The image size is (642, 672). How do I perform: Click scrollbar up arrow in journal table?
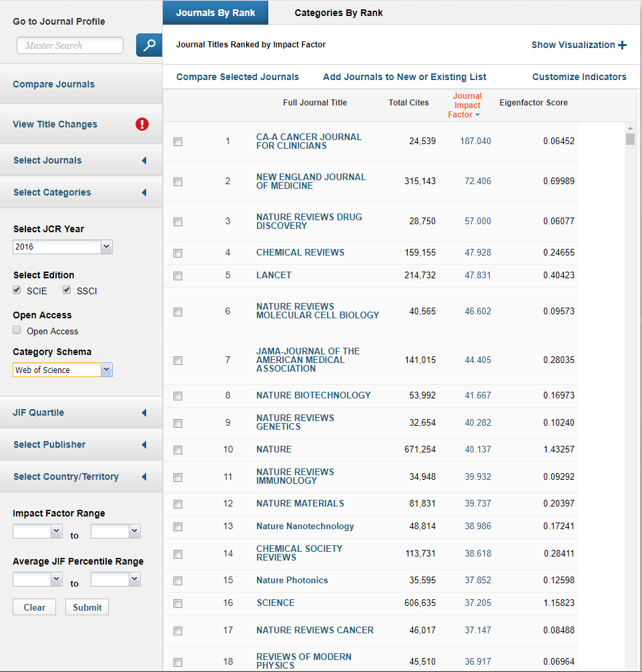(x=630, y=128)
